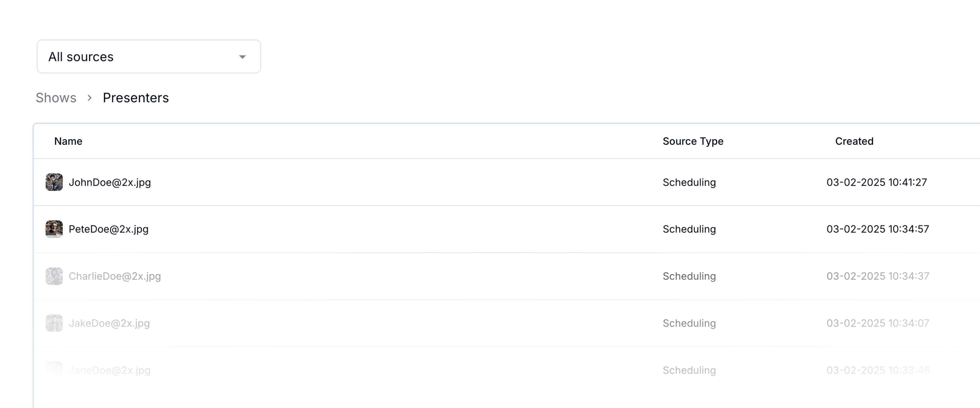
Task: Click created date 03-02-2025 10:34:57
Action: click(878, 229)
